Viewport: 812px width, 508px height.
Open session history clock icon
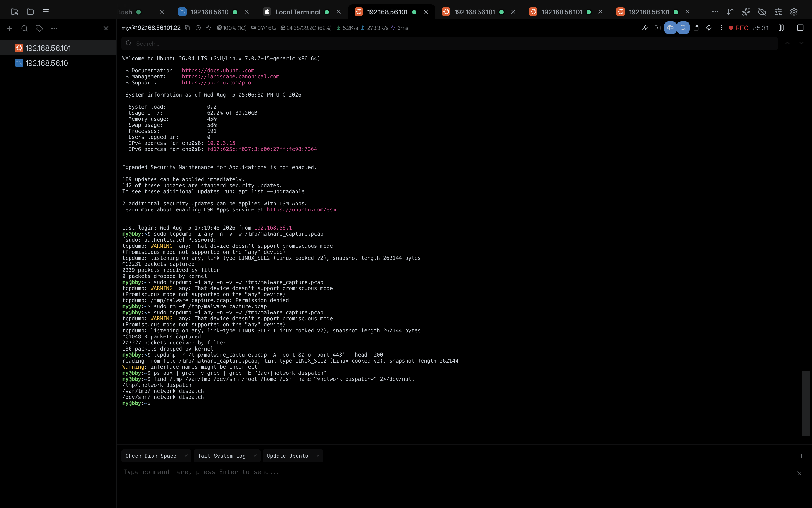pyautogui.click(x=198, y=28)
